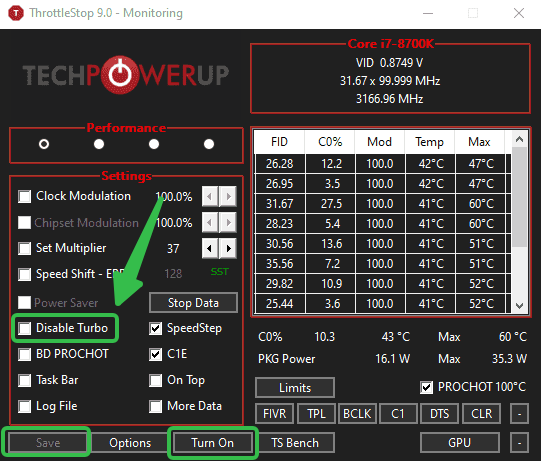Click FID cell 26.28 in table
The image size is (541, 461).
[280, 164]
